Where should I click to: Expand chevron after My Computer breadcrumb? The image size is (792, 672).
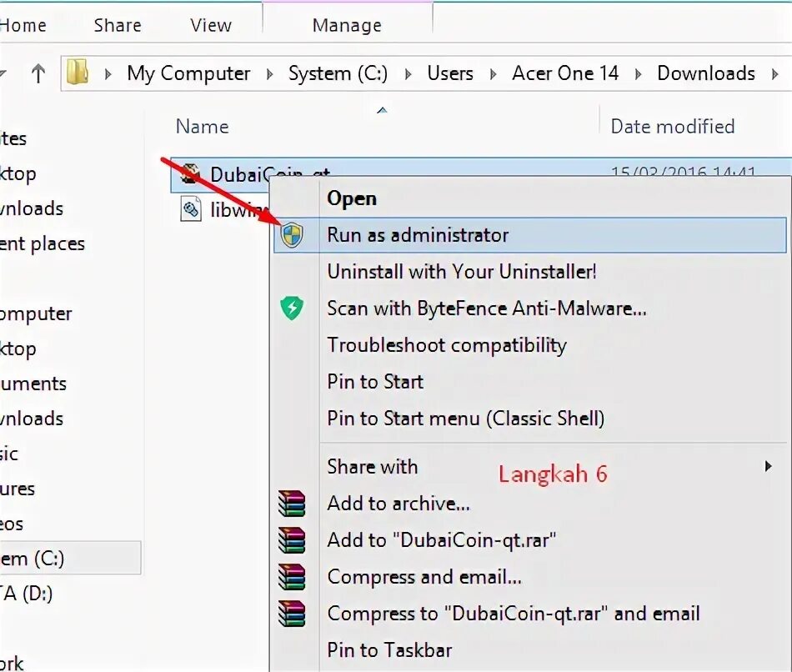pos(270,74)
